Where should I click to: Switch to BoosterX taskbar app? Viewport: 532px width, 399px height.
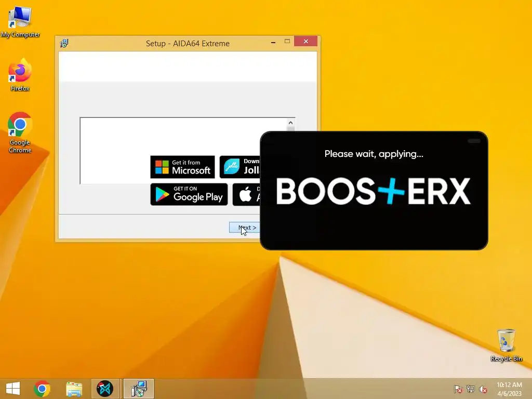tap(105, 389)
